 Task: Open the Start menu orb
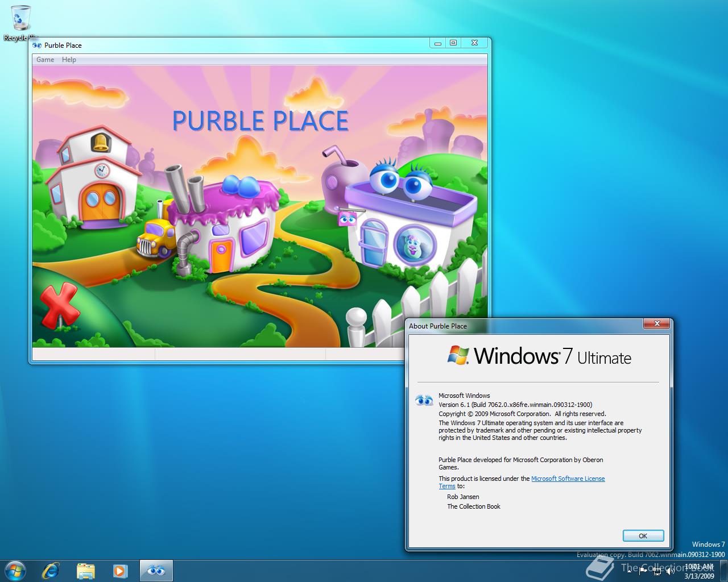[14, 570]
